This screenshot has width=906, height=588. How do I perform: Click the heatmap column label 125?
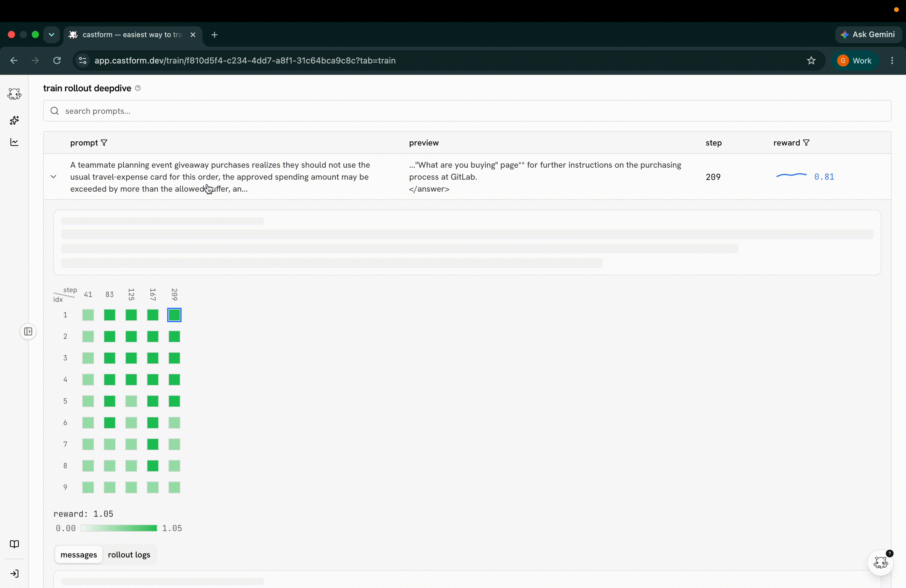pyautogui.click(x=131, y=294)
